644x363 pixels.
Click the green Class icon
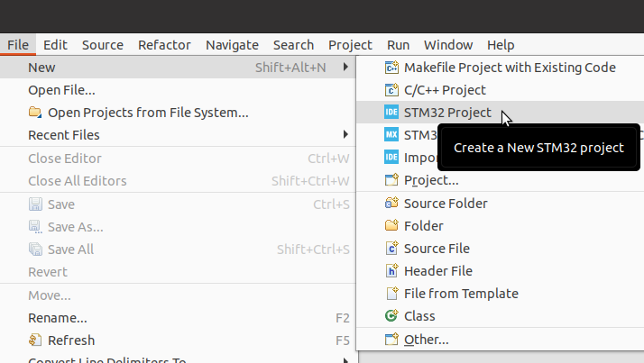click(391, 316)
